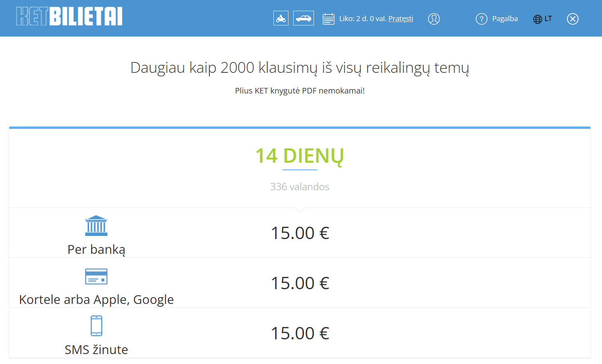Click the bank building icon

(x=96, y=226)
